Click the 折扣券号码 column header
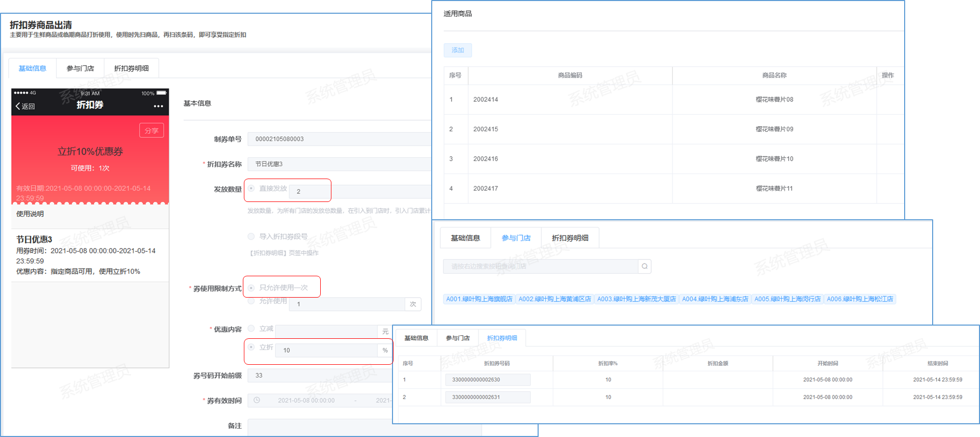The height and width of the screenshot is (437, 980). coord(497,363)
